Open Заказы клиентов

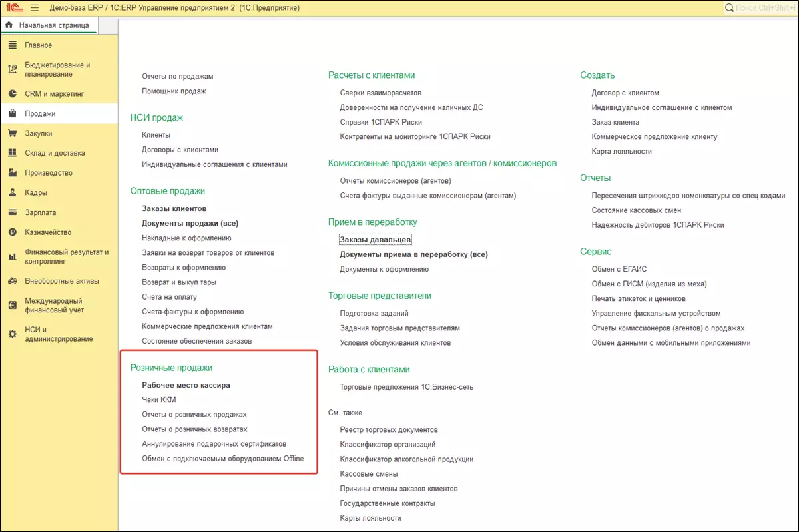tap(174, 208)
